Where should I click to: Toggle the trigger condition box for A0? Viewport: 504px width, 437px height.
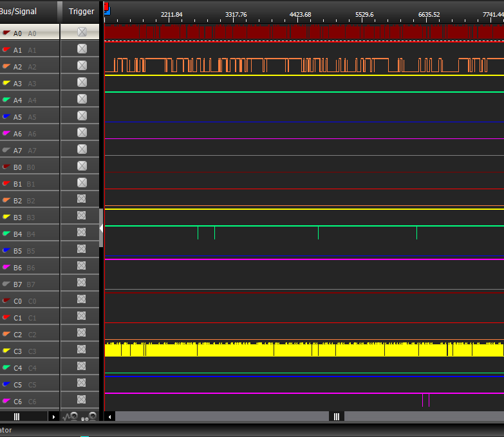click(82, 32)
